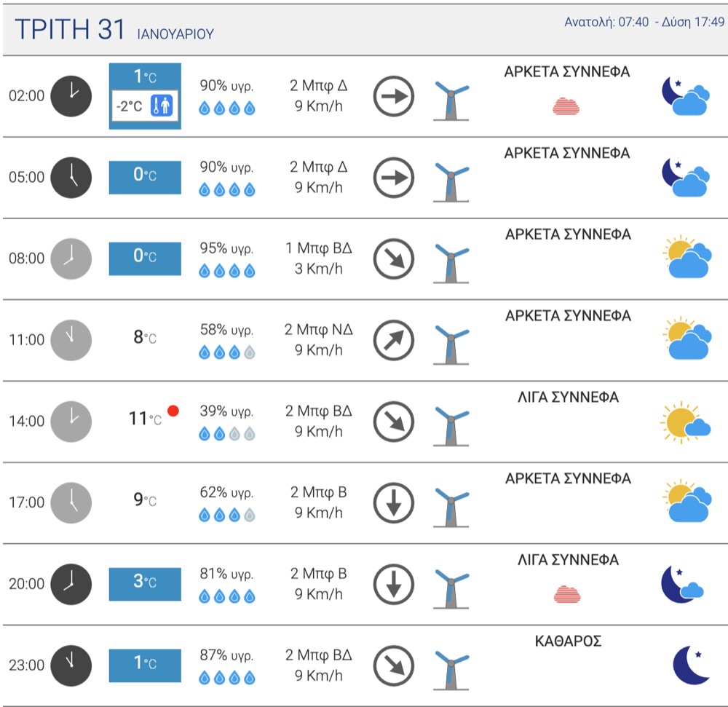This screenshot has width=728, height=707.
Task: Click the red dot next to 11°C
Action: click(173, 411)
